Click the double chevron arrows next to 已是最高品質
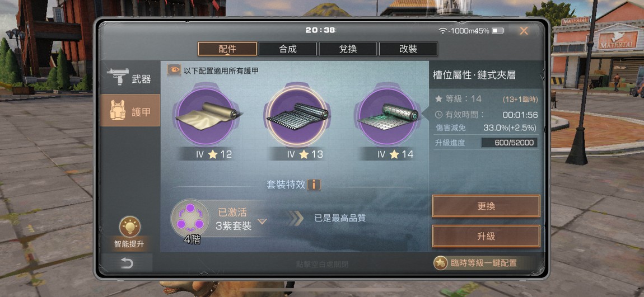 click(295, 218)
